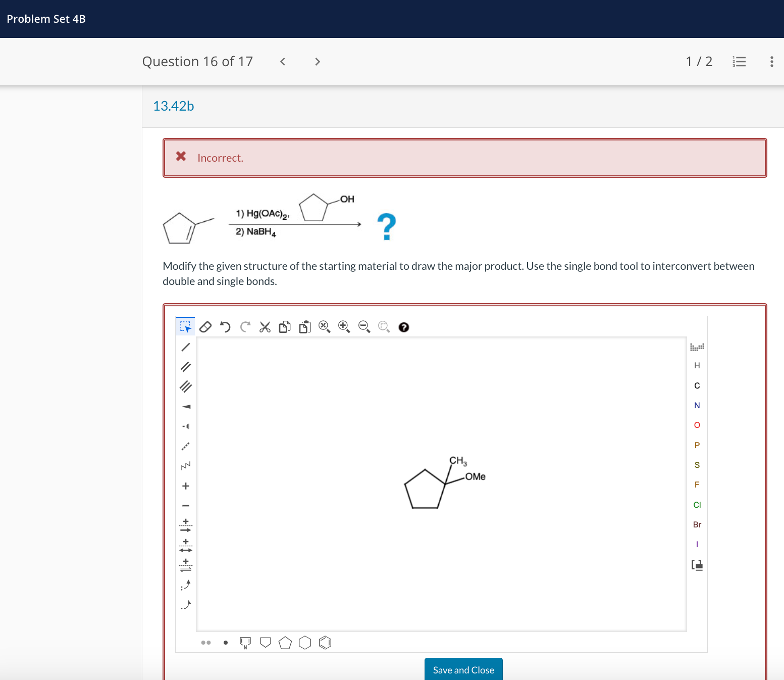Select the positive charge tool
The image size is (784, 680).
[x=185, y=485]
